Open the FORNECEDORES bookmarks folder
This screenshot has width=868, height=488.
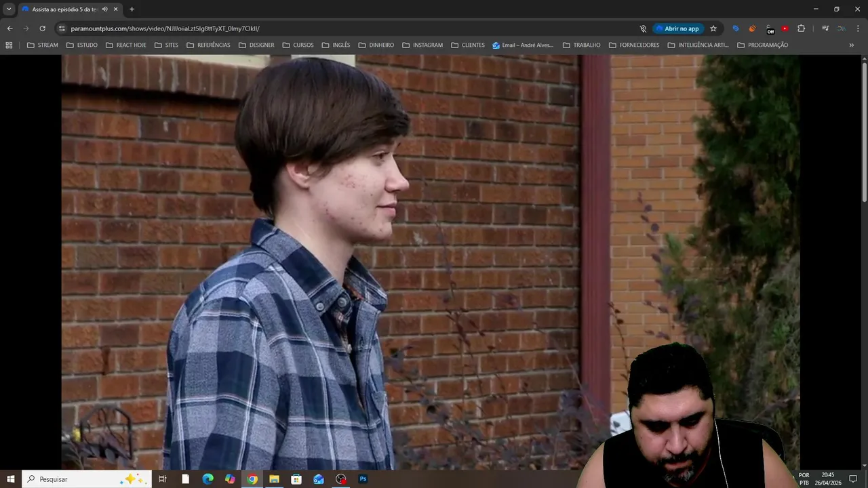tap(634, 45)
